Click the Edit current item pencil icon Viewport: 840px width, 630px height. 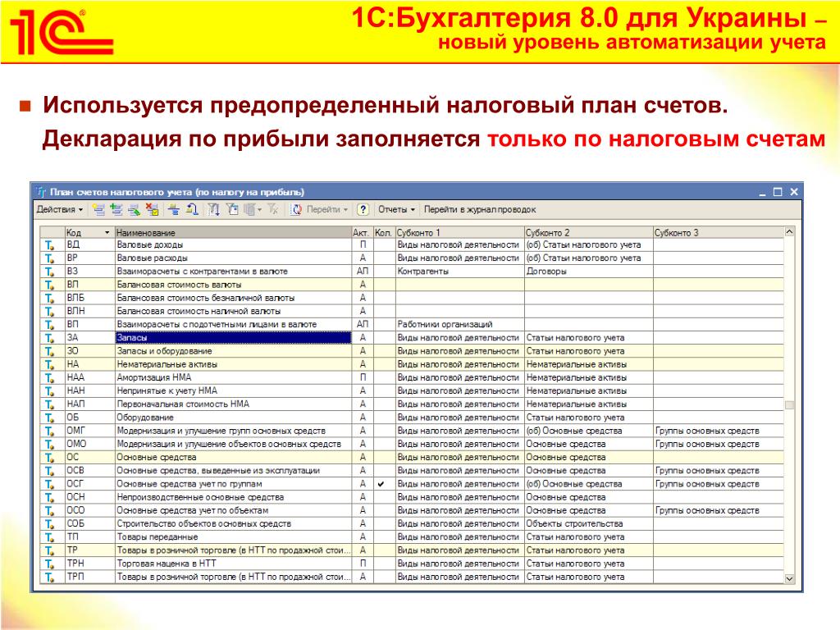click(134, 209)
